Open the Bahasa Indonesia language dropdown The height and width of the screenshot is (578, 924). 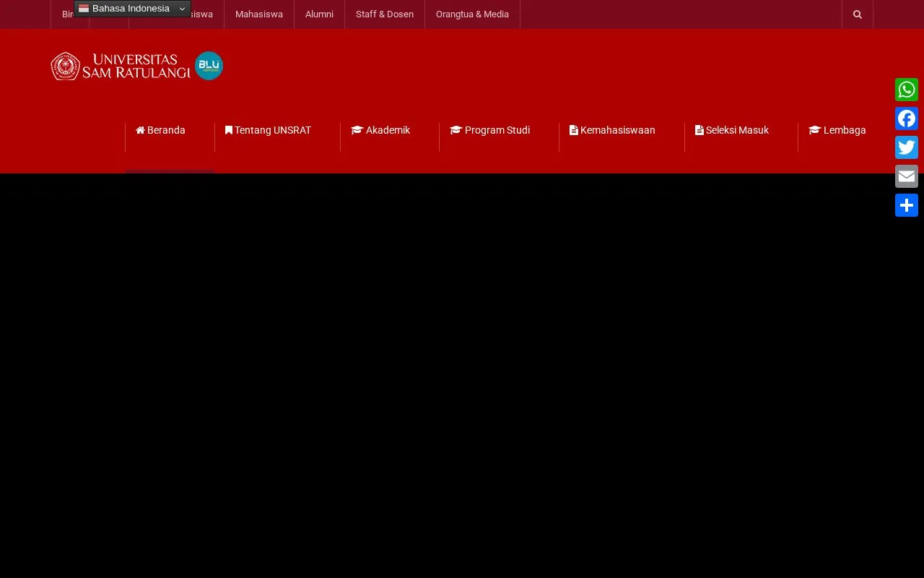132,9
